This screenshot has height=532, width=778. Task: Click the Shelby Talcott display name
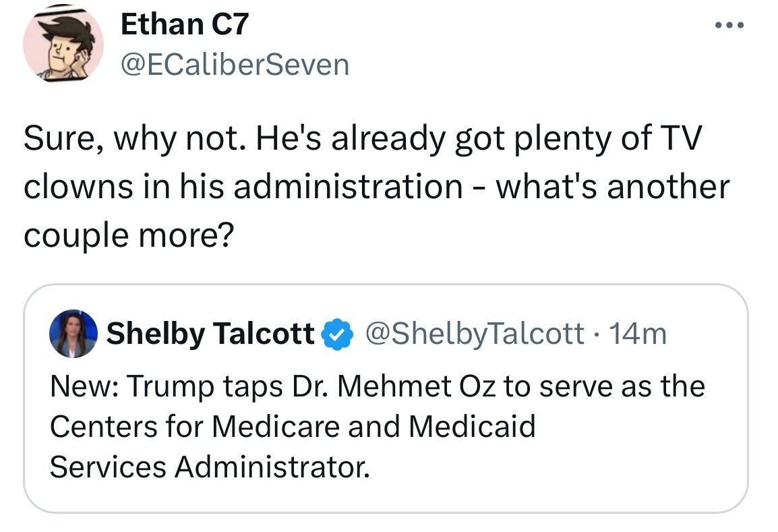coord(210,334)
